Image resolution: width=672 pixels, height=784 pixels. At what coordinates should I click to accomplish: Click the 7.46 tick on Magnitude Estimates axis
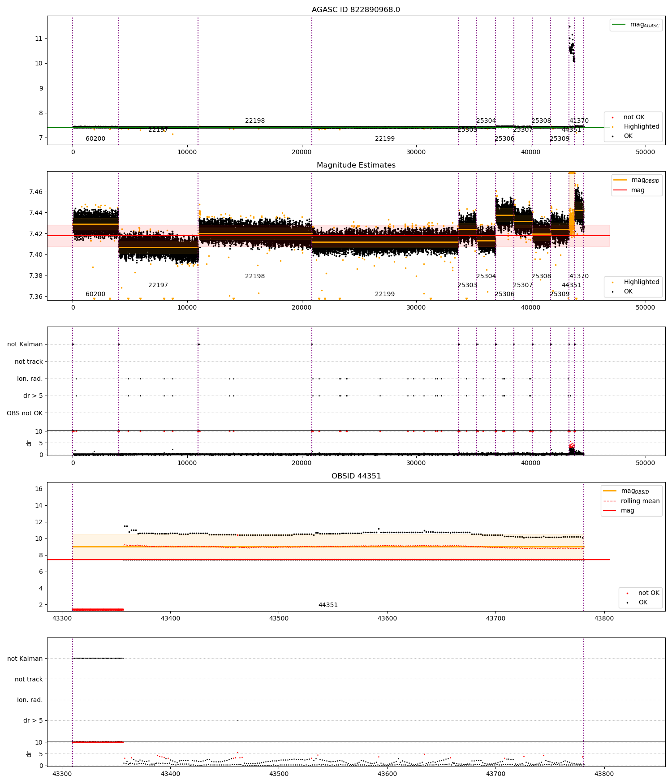35,192
